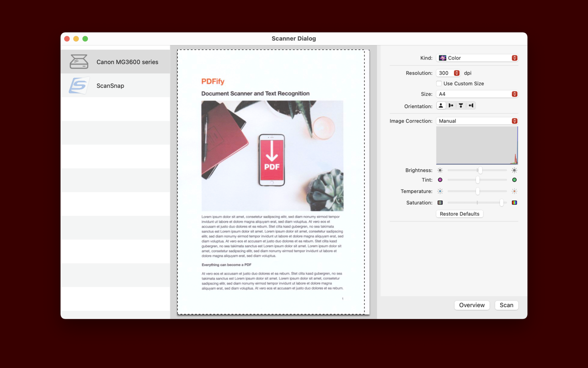Click the magenta tint icon
This screenshot has height=368, width=588.
pyautogui.click(x=440, y=180)
